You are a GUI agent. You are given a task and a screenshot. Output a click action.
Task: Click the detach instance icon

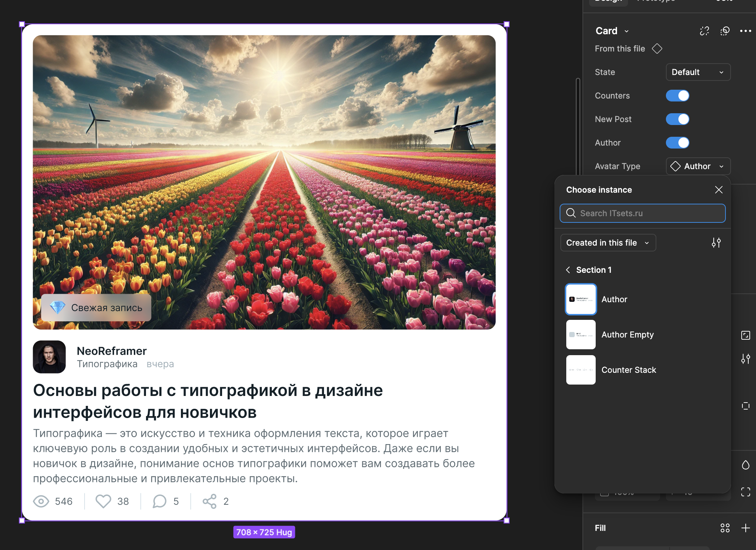[x=704, y=31]
